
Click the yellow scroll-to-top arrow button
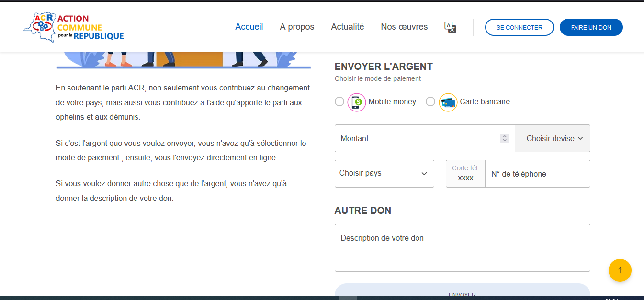620,270
